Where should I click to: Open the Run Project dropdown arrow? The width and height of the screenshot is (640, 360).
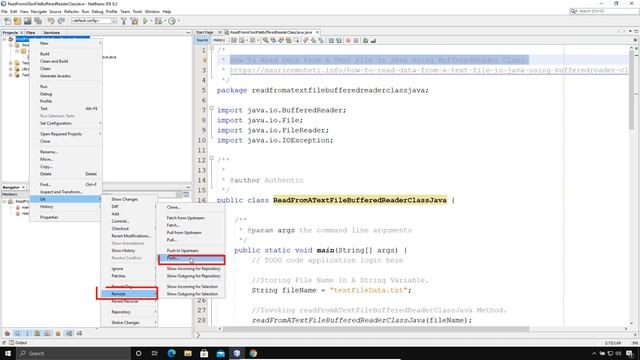click(151, 21)
